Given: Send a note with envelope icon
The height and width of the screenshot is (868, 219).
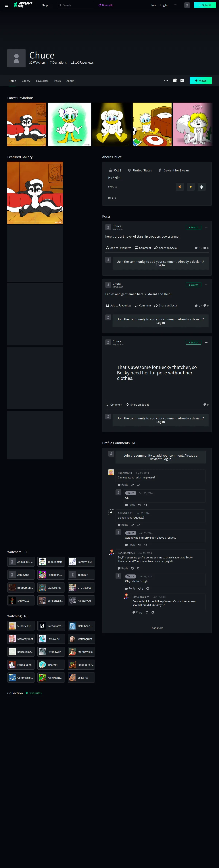Looking at the screenshot, I should point(182,81).
